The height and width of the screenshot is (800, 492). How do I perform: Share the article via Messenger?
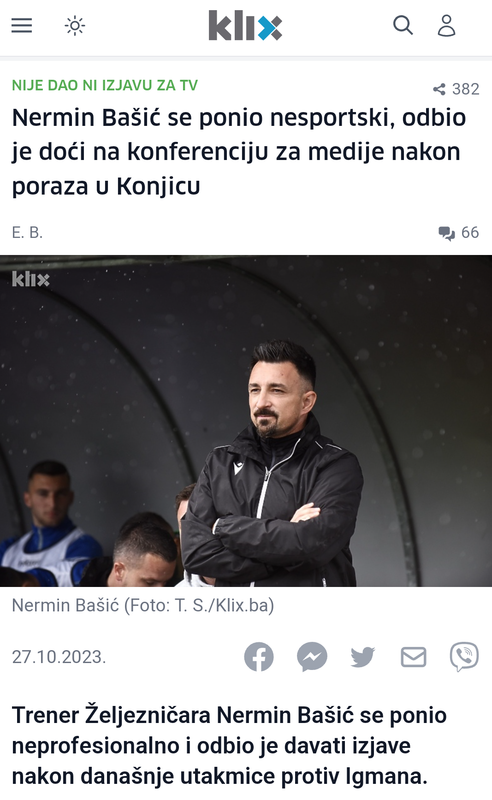pyautogui.click(x=312, y=657)
